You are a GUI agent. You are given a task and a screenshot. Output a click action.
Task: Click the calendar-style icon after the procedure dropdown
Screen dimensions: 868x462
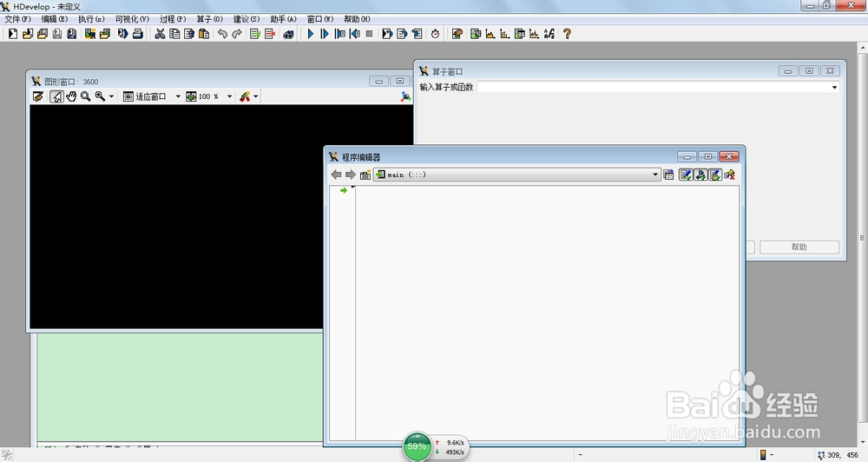click(x=668, y=175)
